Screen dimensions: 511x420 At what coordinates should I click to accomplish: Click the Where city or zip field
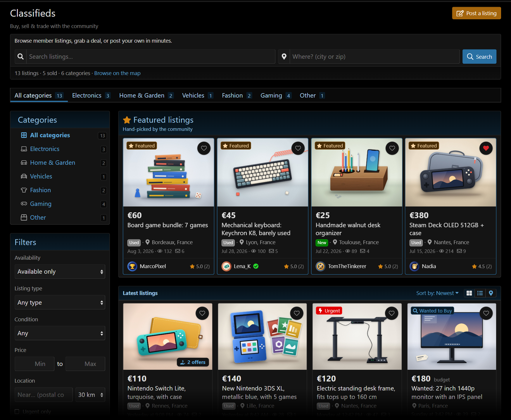click(374, 57)
